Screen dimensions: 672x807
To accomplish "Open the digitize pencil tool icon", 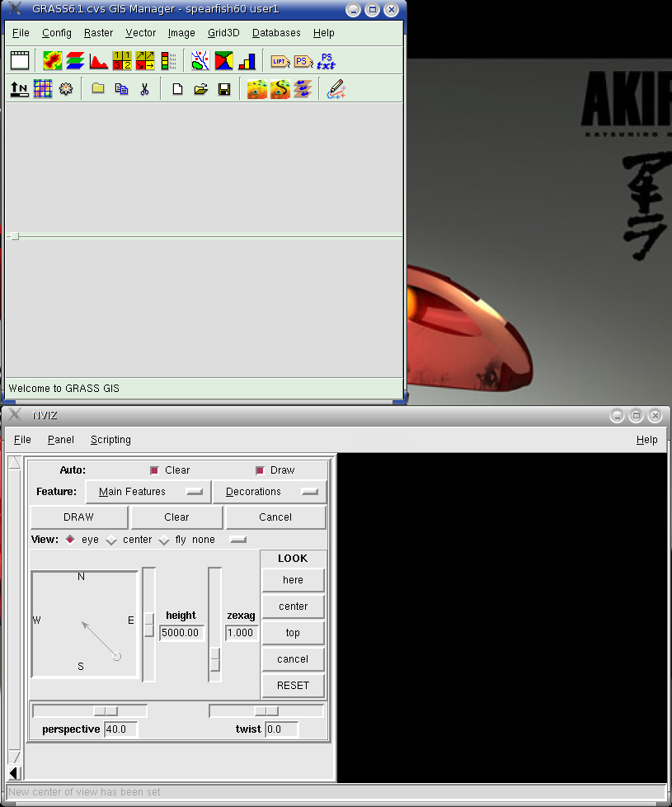I will (336, 89).
